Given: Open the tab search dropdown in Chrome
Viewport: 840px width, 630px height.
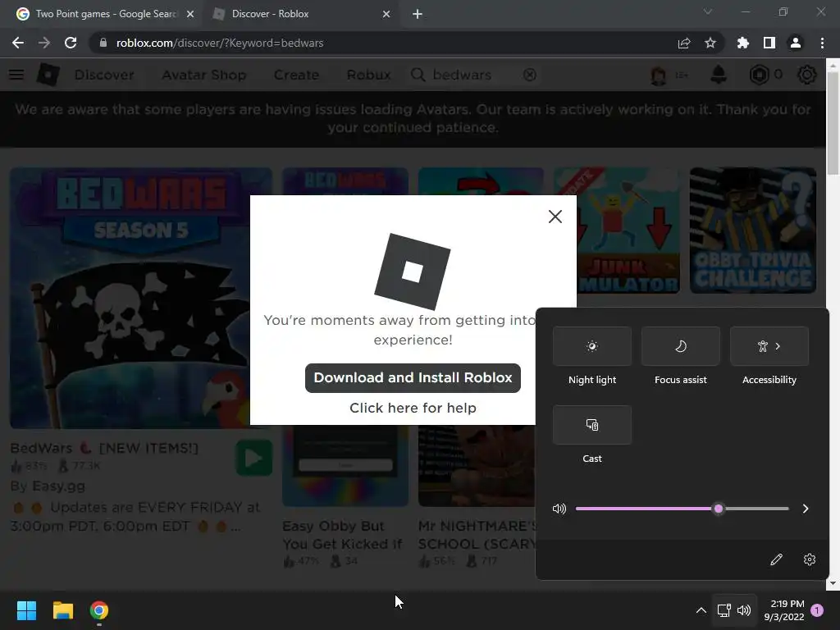Looking at the screenshot, I should pos(707,11).
